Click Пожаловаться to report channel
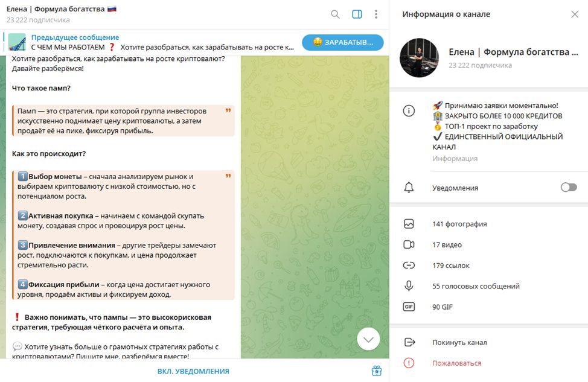The image size is (588, 382). [488, 363]
